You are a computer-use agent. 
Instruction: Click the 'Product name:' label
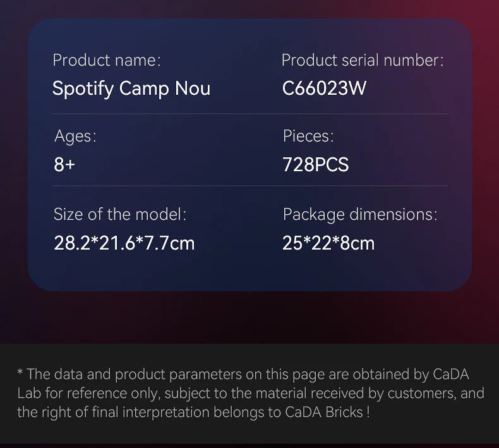click(x=107, y=61)
